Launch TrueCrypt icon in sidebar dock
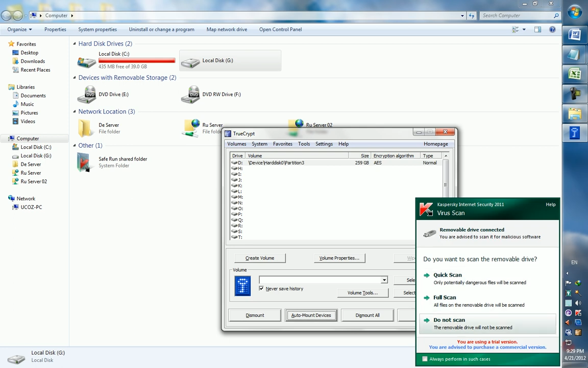588x368 pixels. point(575,132)
